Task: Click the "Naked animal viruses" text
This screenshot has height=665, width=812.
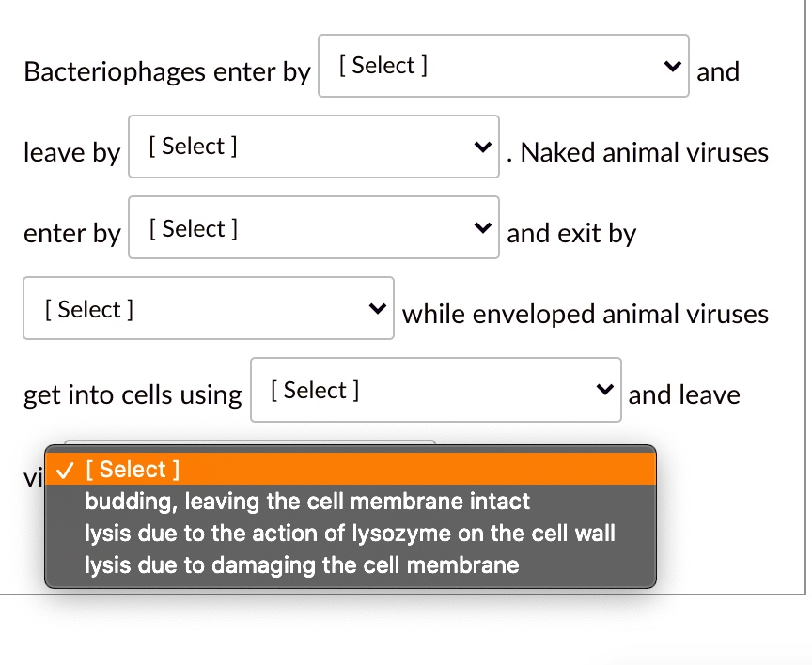Action: [x=644, y=152]
